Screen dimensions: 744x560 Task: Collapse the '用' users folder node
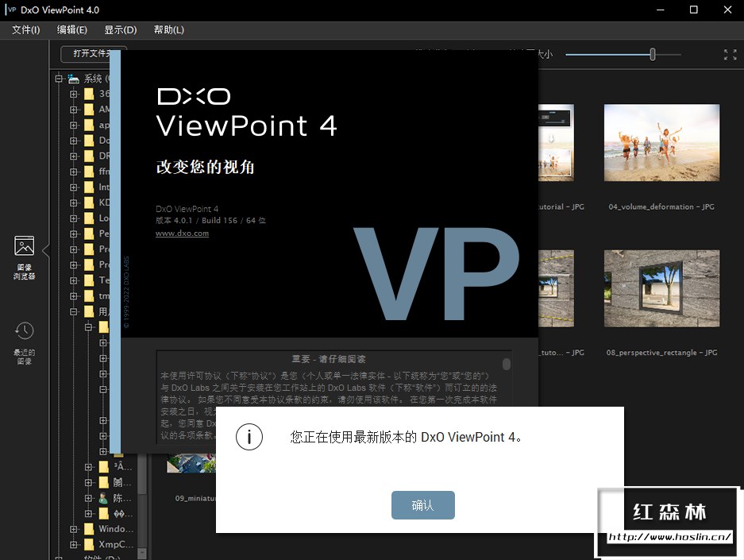pyautogui.click(x=74, y=312)
